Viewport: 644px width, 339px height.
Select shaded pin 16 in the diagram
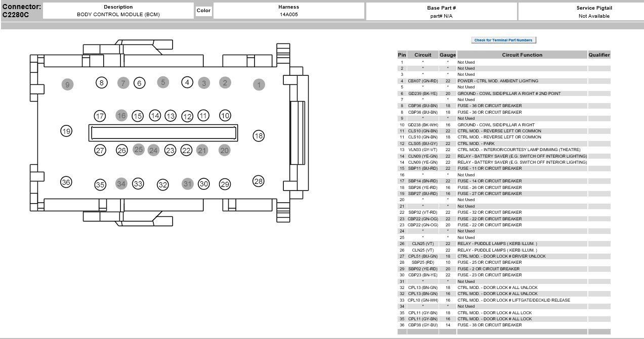pos(120,116)
